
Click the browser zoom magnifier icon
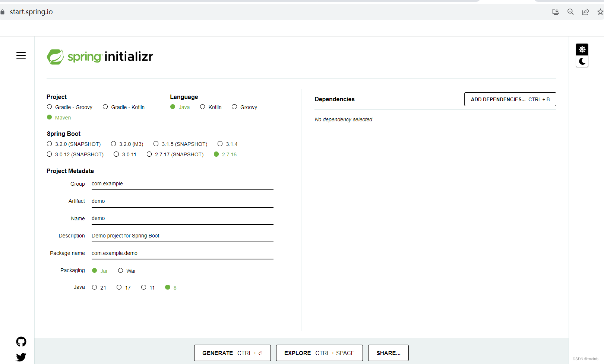click(x=570, y=12)
